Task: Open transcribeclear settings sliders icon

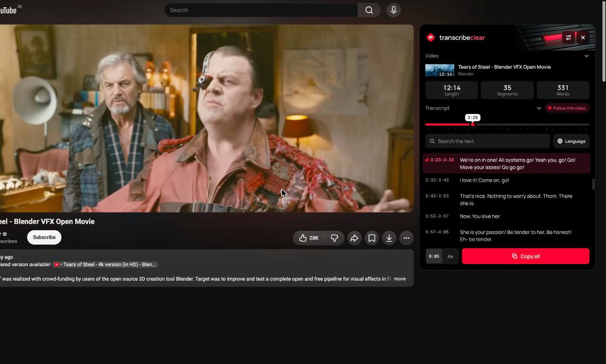Action: click(569, 37)
